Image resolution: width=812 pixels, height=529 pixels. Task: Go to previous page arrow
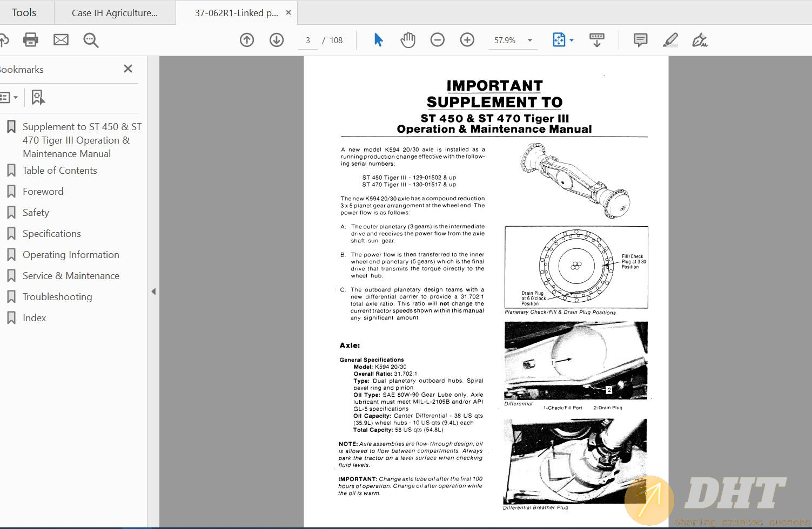point(247,40)
